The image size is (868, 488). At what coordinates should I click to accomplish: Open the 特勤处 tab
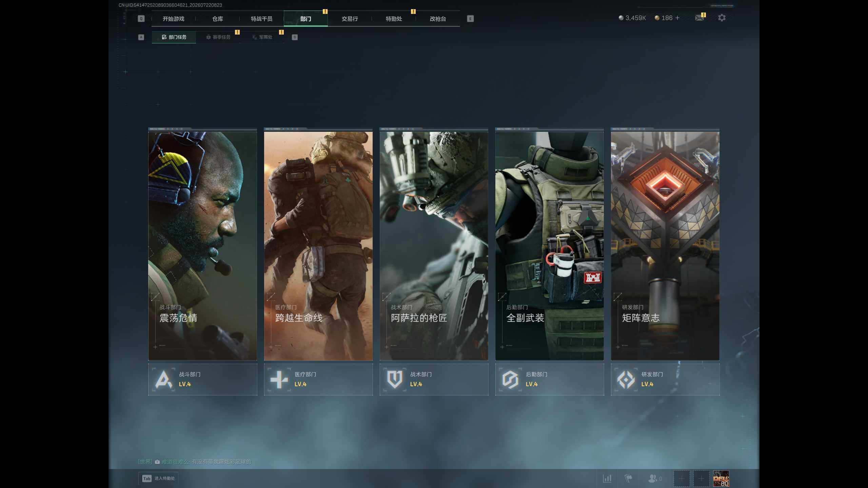click(394, 19)
